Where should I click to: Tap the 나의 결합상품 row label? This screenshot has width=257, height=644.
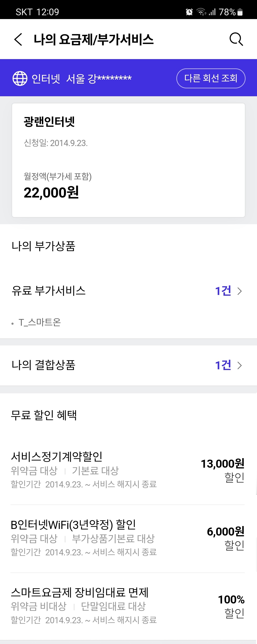coord(44,365)
